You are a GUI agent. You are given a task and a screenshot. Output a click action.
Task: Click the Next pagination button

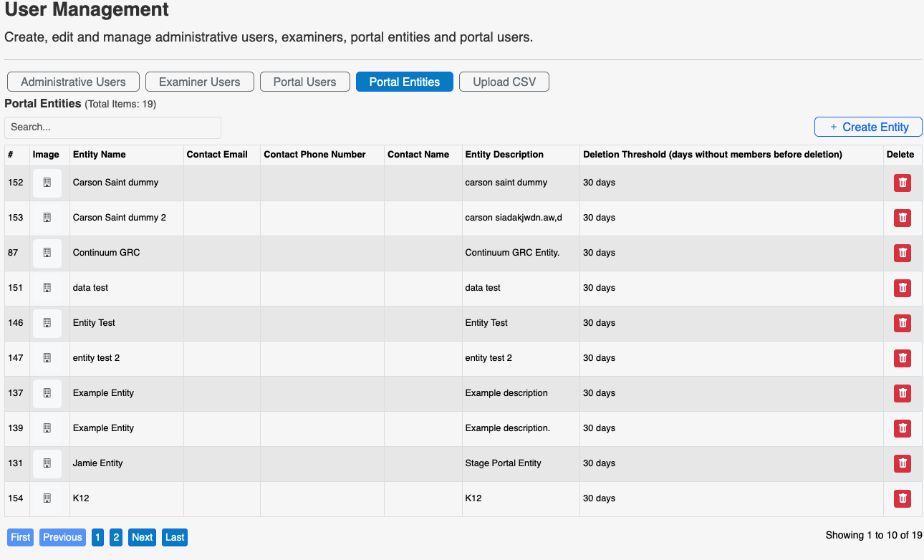pos(142,537)
